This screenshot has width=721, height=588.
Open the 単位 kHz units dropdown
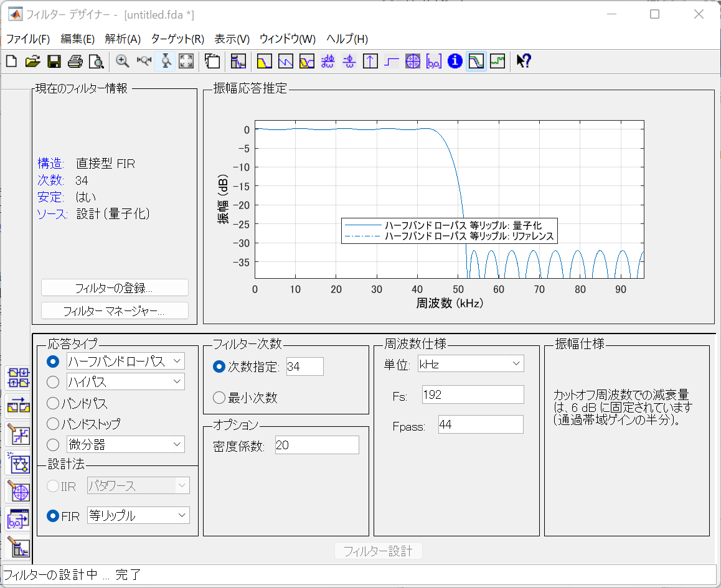pos(471,363)
